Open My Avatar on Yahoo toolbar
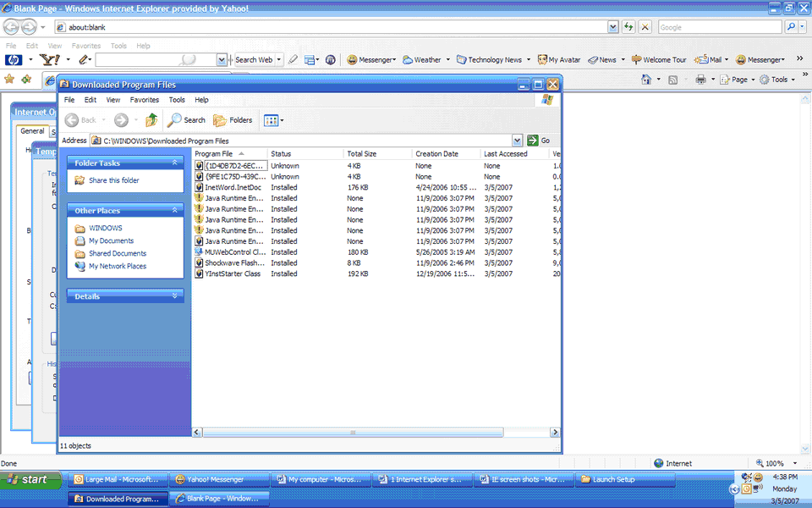812x508 pixels. [x=559, y=59]
